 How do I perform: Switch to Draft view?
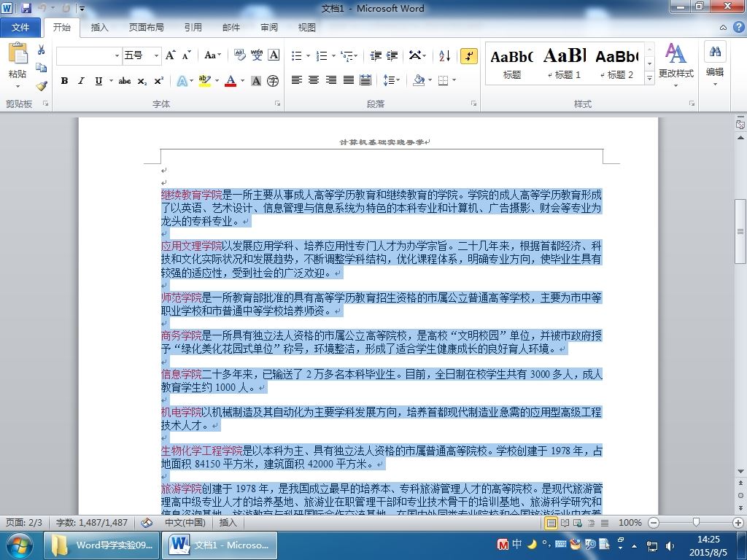click(605, 523)
